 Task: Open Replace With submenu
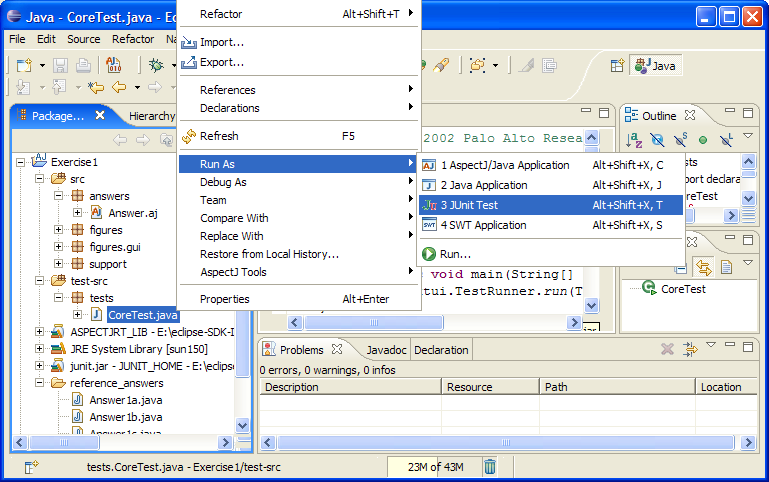point(298,236)
